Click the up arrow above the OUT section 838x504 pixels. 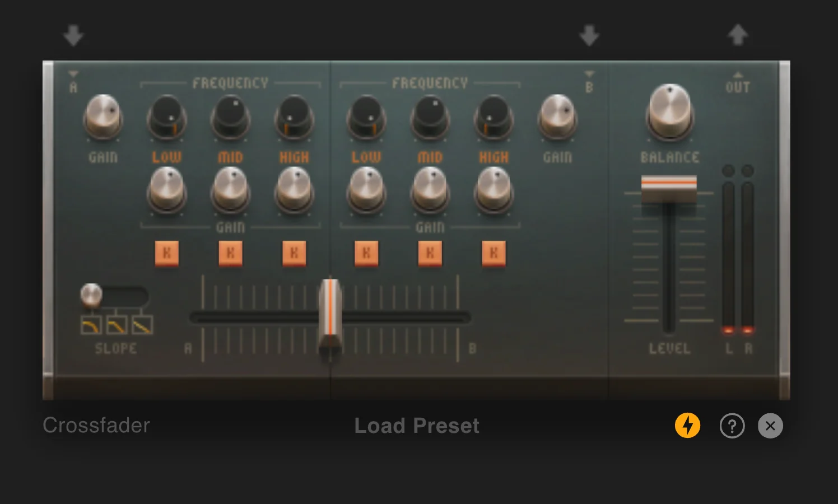738,34
